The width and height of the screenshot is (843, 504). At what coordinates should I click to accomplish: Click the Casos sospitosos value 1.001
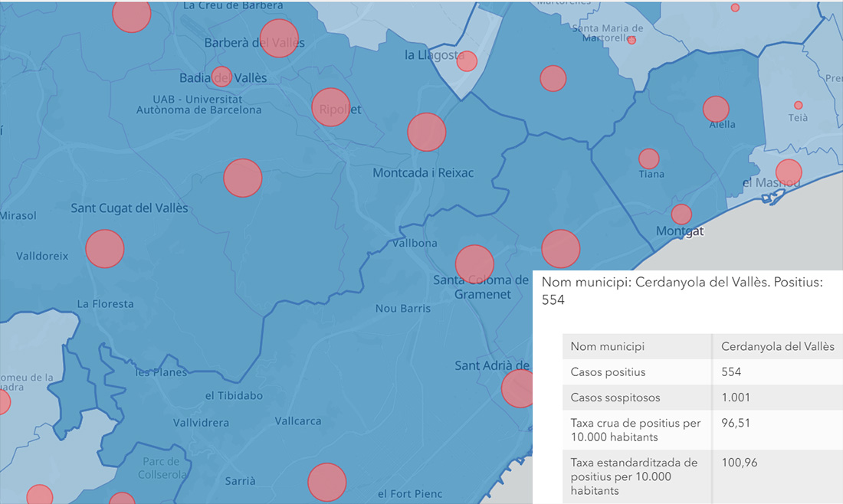pos(736,398)
